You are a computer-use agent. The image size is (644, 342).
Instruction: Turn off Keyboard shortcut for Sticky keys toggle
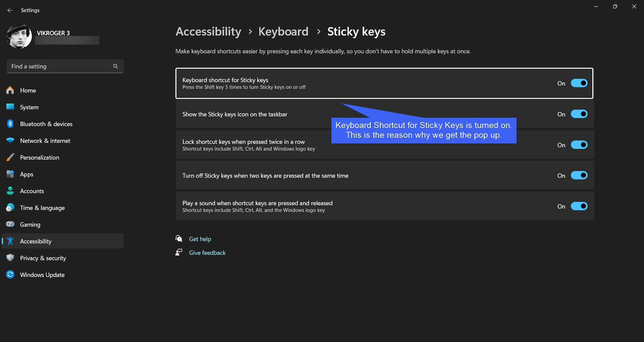pos(579,83)
